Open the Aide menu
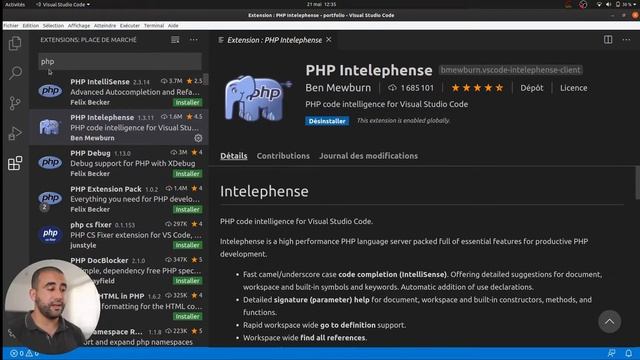Screen dimensions: 640x360 pyautogui.click(x=173, y=25)
